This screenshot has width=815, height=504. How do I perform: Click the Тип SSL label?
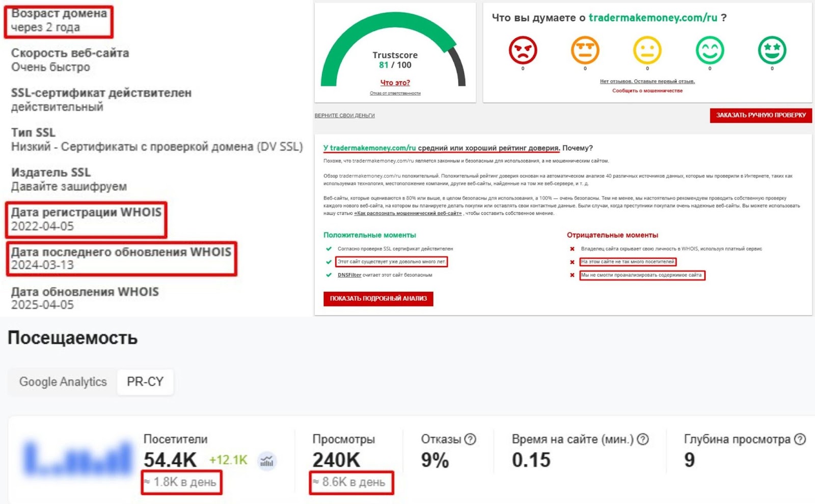click(x=33, y=132)
